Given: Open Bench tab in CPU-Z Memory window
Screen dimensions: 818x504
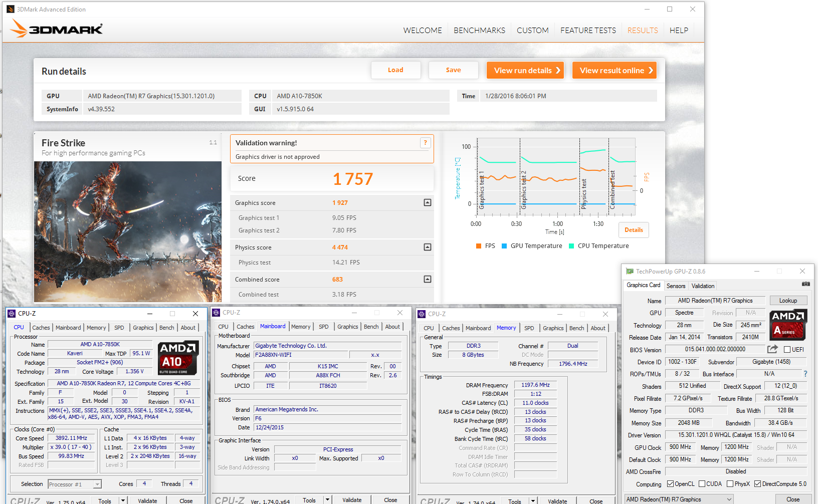Looking at the screenshot, I should (x=576, y=328).
